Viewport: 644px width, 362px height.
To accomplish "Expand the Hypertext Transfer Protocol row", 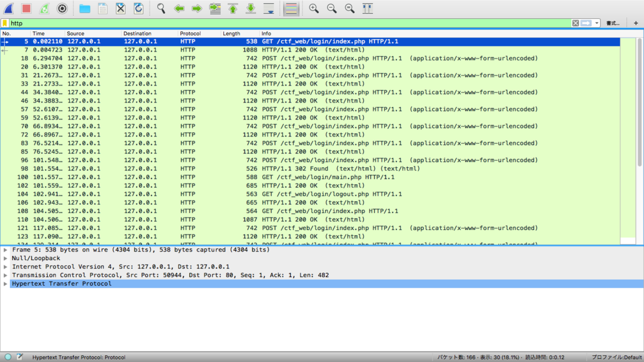I will (x=5, y=284).
